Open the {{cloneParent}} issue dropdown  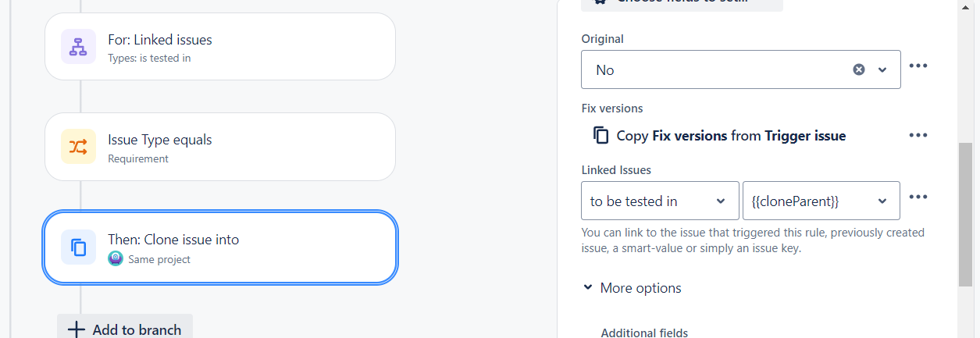(821, 201)
